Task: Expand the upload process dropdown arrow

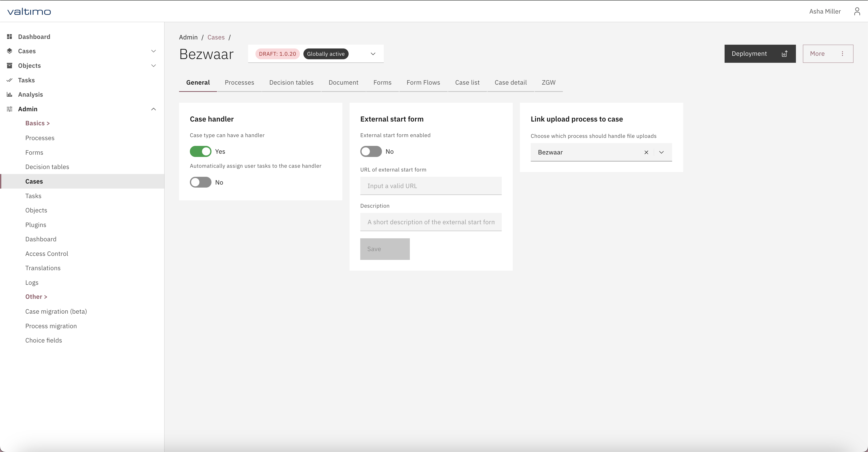Action: point(661,152)
